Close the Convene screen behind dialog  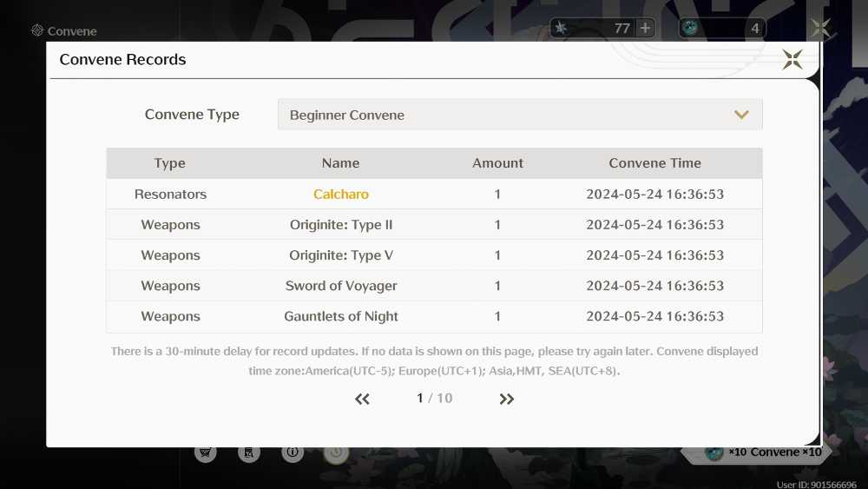pos(820,28)
